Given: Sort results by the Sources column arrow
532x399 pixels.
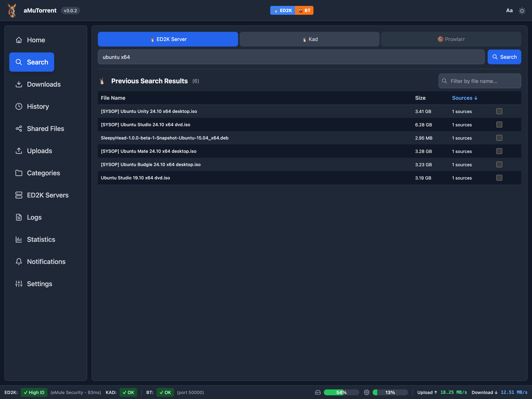Looking at the screenshot, I should pos(475,98).
